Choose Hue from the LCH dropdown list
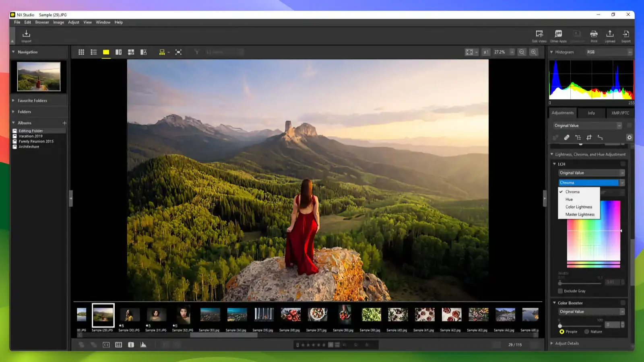The image size is (644, 362). [x=569, y=199]
